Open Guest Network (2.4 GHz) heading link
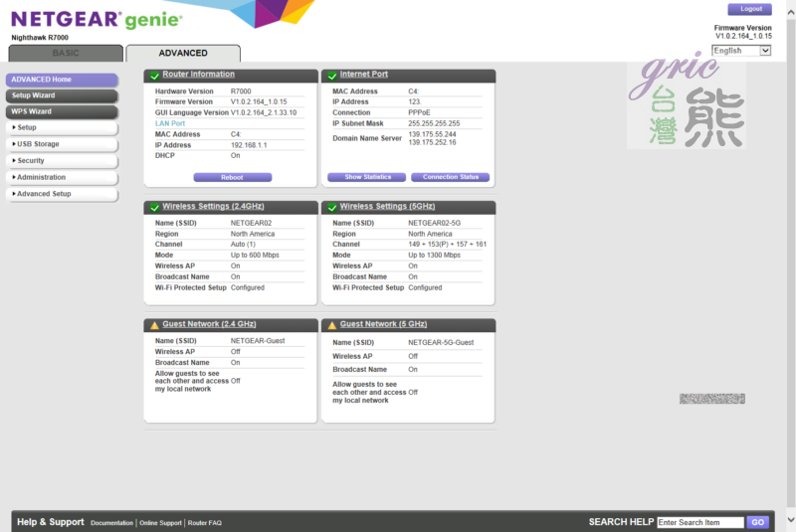The height and width of the screenshot is (532, 796). coord(209,324)
